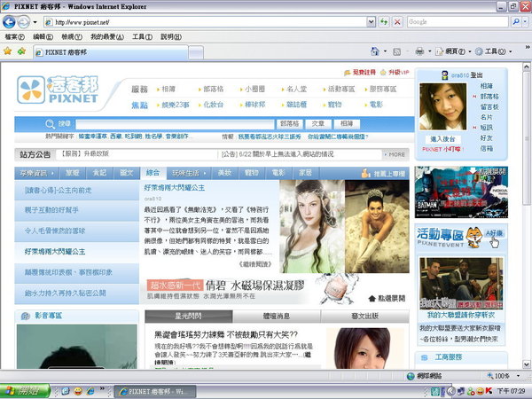Switch to 藝文出版 news tab
Viewport: 532px width, 399px height.
[x=364, y=317]
